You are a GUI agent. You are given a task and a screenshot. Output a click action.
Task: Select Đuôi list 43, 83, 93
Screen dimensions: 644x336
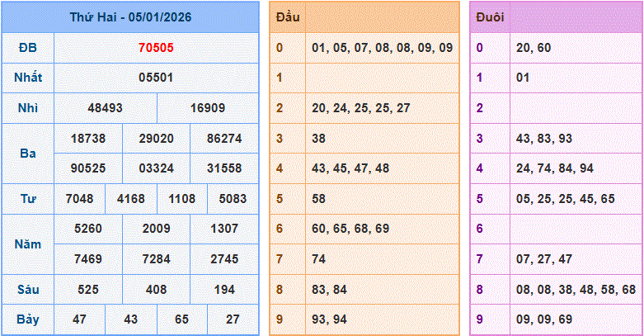pyautogui.click(x=544, y=139)
